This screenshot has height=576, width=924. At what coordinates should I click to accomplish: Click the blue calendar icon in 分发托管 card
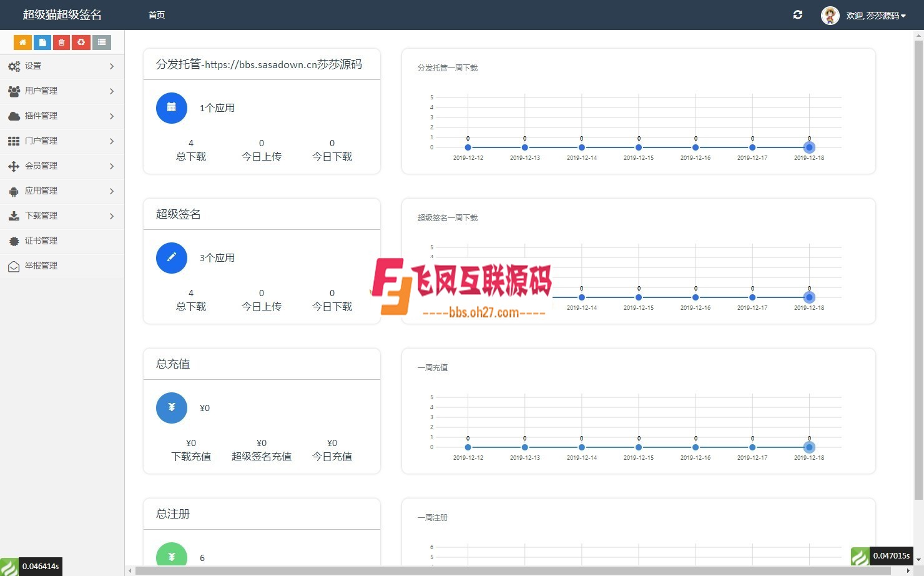pyautogui.click(x=172, y=107)
